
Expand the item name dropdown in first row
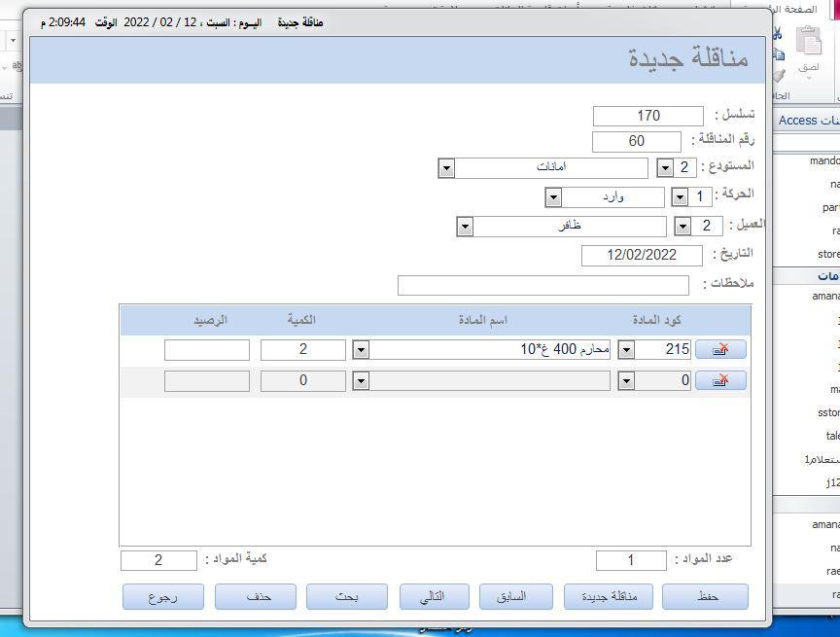[x=361, y=349]
